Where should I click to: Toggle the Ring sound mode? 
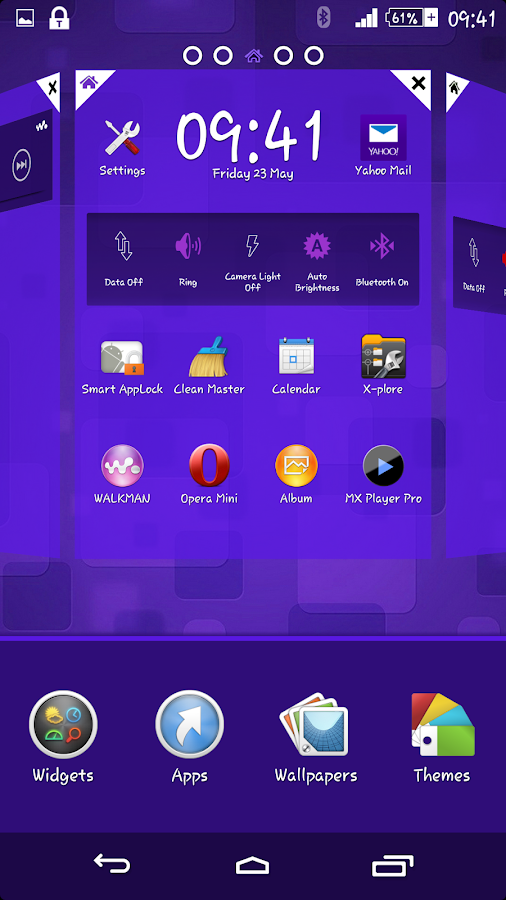[x=188, y=258]
